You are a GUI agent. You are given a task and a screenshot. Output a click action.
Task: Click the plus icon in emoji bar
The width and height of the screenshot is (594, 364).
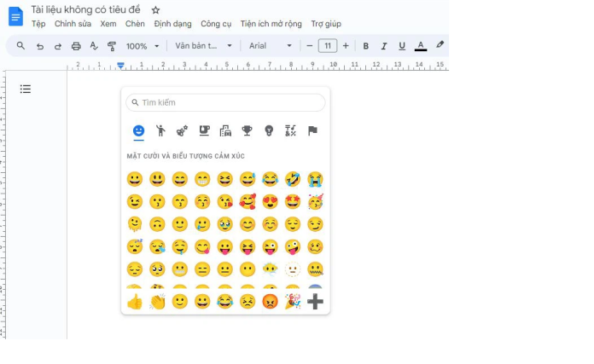click(x=315, y=302)
